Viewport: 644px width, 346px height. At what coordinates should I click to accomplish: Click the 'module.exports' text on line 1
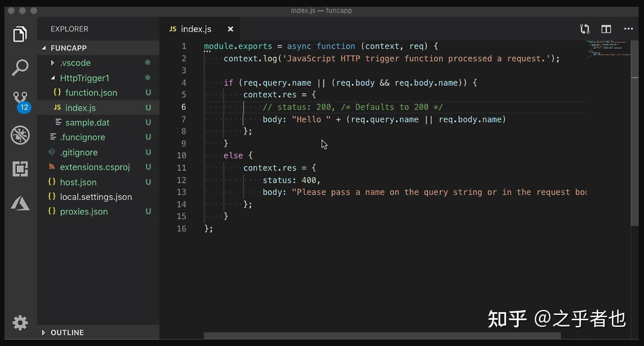(x=237, y=46)
